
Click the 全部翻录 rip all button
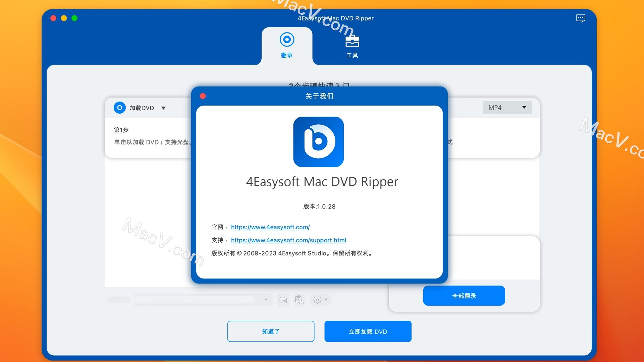coord(464,296)
